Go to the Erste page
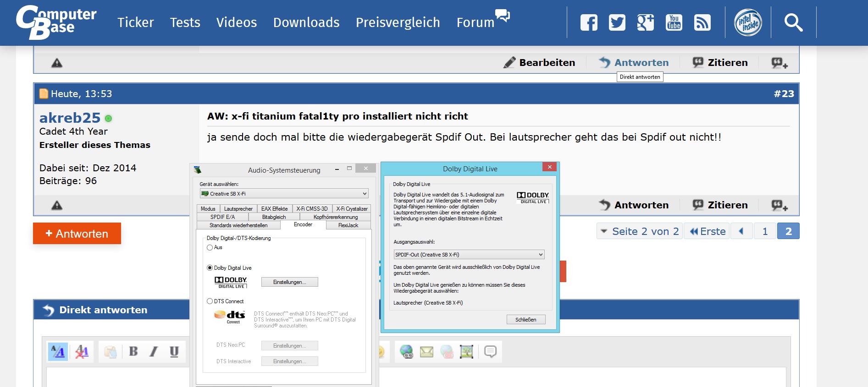Screen dimensions: 868x387 [708, 231]
